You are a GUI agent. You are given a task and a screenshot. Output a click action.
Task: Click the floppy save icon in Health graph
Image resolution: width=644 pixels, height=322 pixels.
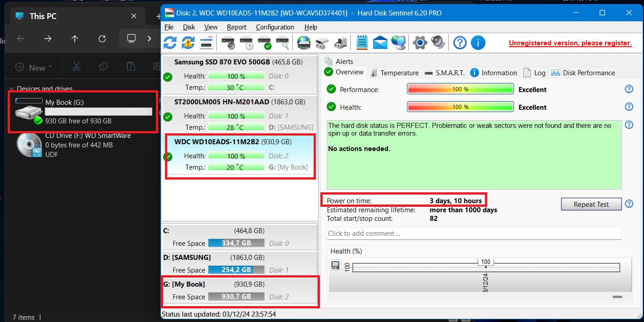pos(335,265)
